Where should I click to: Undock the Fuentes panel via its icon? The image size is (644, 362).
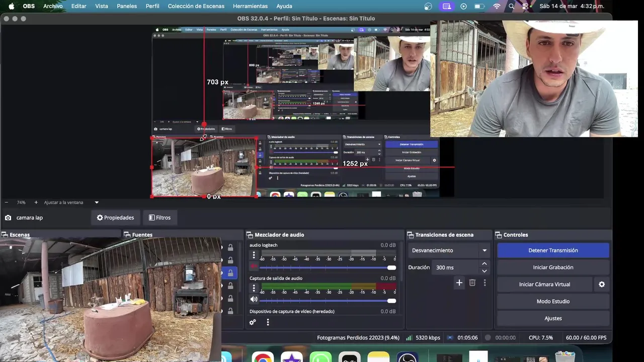(127, 235)
